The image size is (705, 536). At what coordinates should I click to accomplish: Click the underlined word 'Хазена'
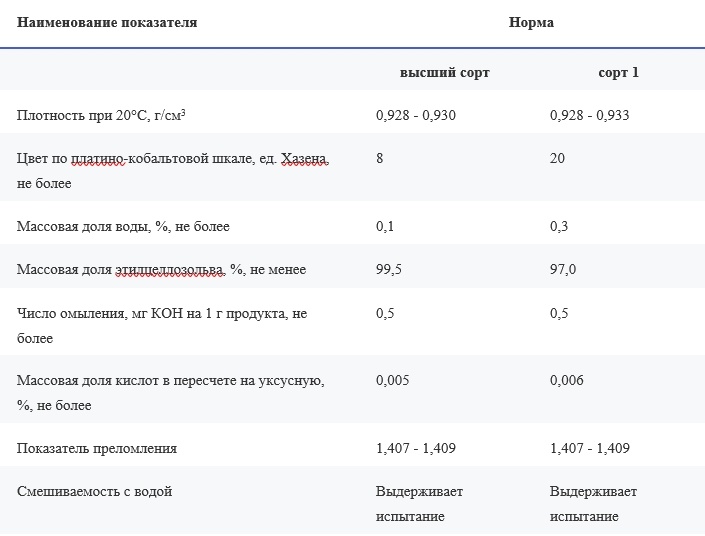[304, 158]
